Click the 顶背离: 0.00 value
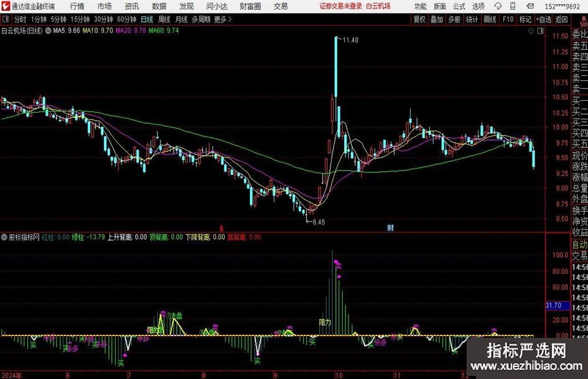 point(166,237)
